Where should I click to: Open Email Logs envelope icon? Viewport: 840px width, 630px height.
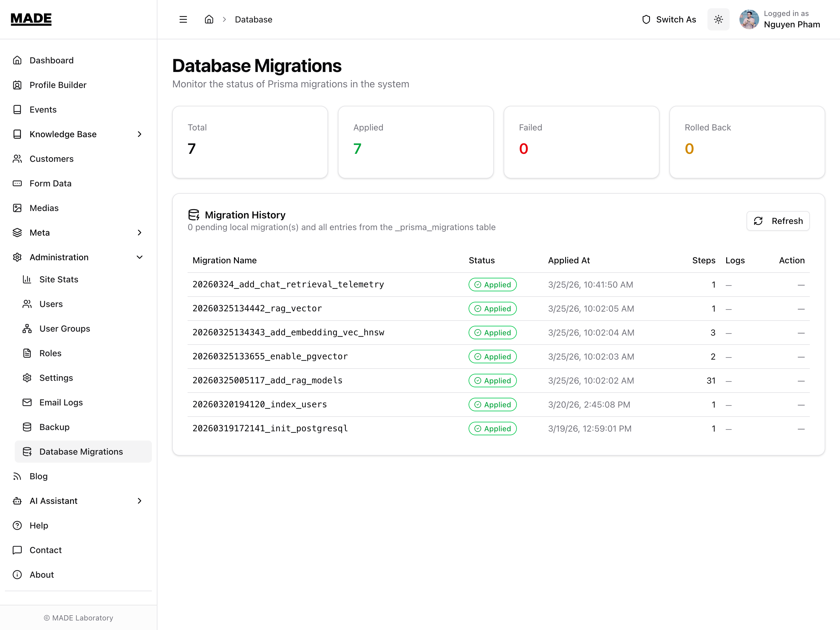click(x=27, y=402)
